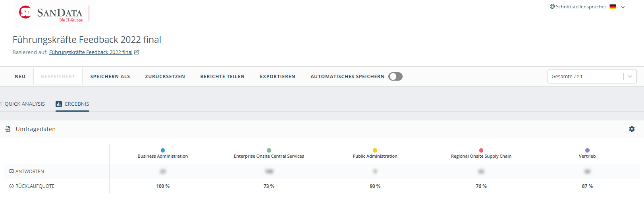This screenshot has height=201, width=644.
Task: Select the Business Administration column header
Action: click(163, 156)
